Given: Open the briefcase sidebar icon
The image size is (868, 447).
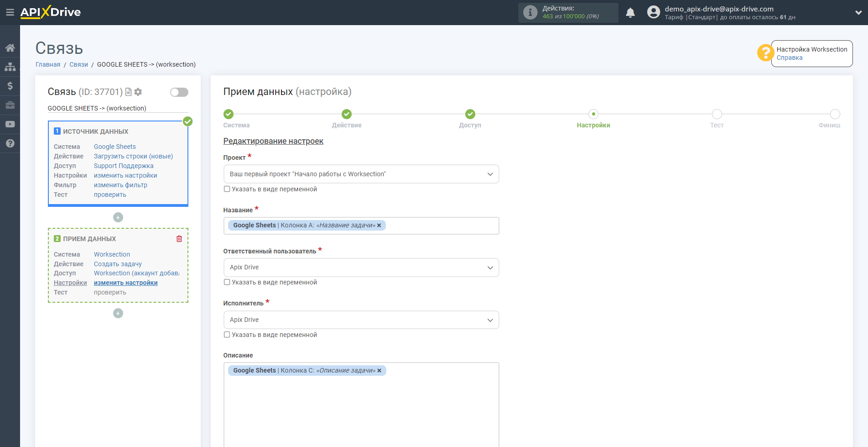Looking at the screenshot, I should click(x=10, y=105).
